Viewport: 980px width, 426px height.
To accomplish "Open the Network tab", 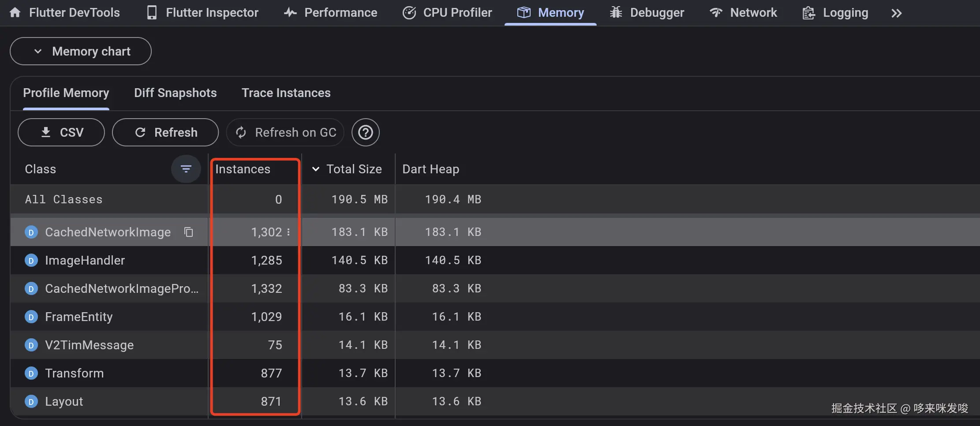I will [744, 13].
